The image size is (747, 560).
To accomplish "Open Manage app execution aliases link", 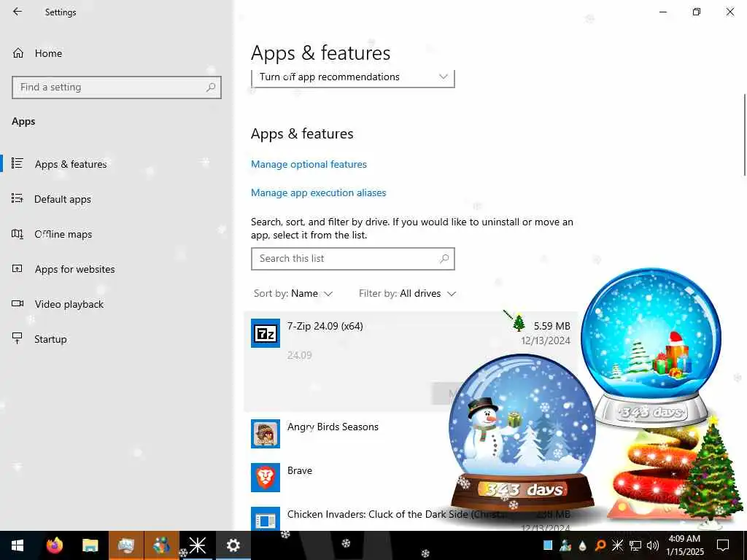I will (318, 192).
